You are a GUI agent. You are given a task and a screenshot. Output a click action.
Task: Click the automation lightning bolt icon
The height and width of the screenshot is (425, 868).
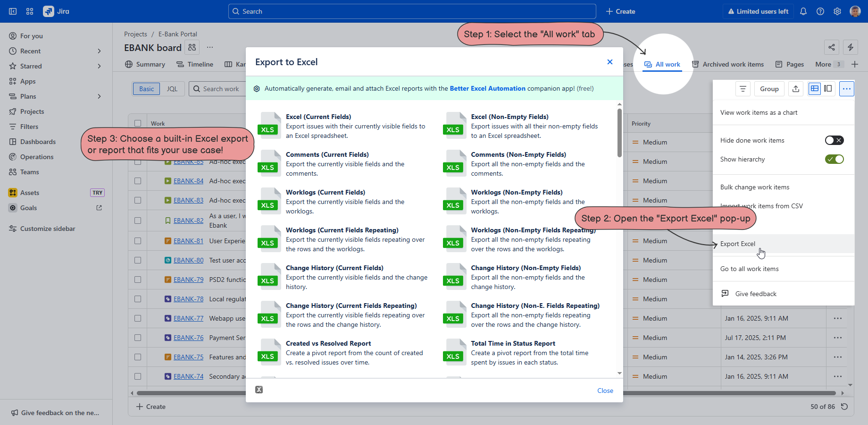click(x=851, y=47)
